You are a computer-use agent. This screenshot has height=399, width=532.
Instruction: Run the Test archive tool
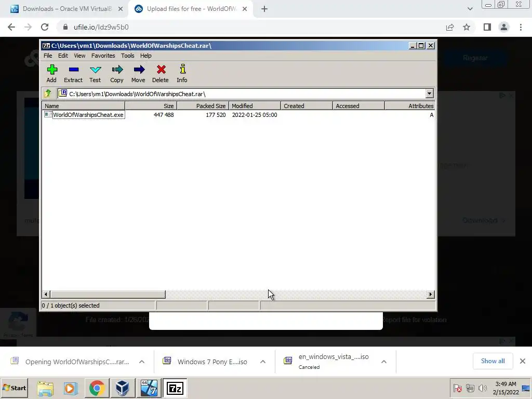[x=95, y=73]
